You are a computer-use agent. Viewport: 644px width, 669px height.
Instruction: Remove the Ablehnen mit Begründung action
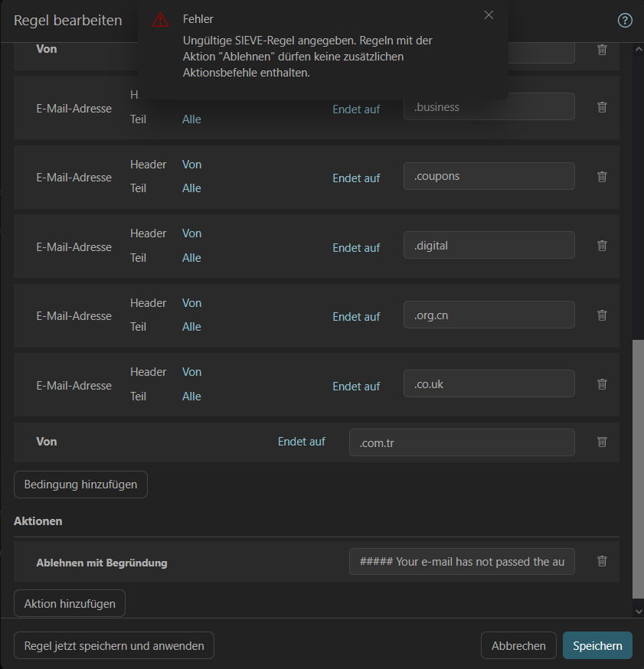(x=602, y=561)
